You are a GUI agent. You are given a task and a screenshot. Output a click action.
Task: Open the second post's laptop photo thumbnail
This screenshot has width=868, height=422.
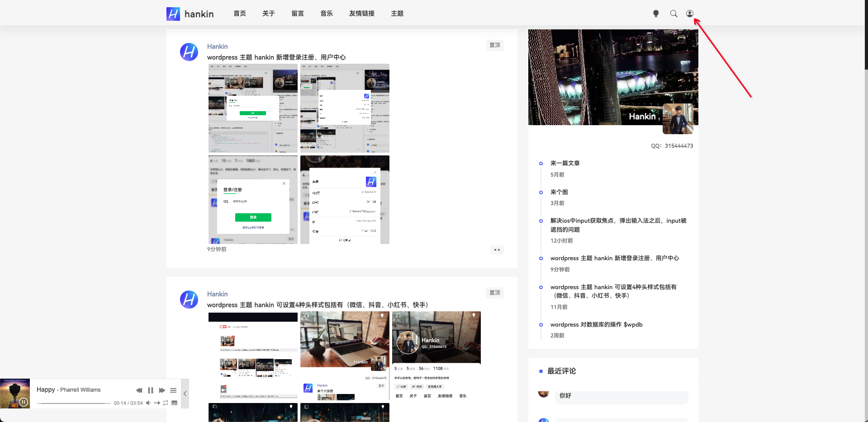(x=345, y=356)
